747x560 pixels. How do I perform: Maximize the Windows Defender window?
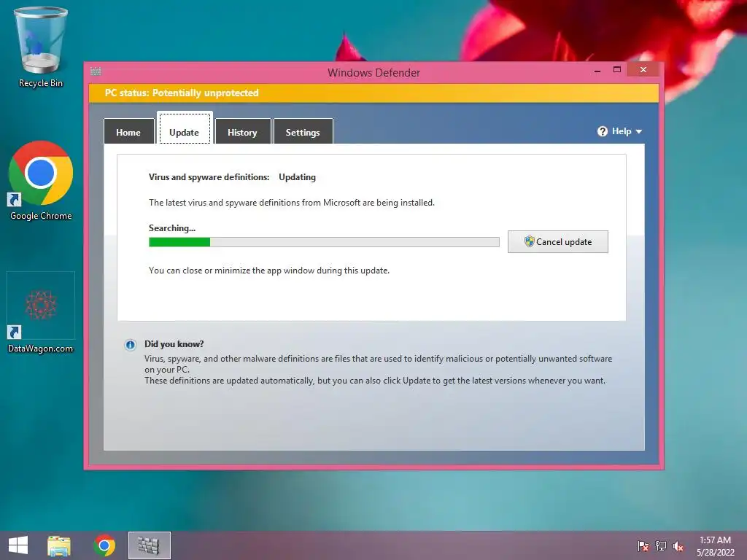617,70
